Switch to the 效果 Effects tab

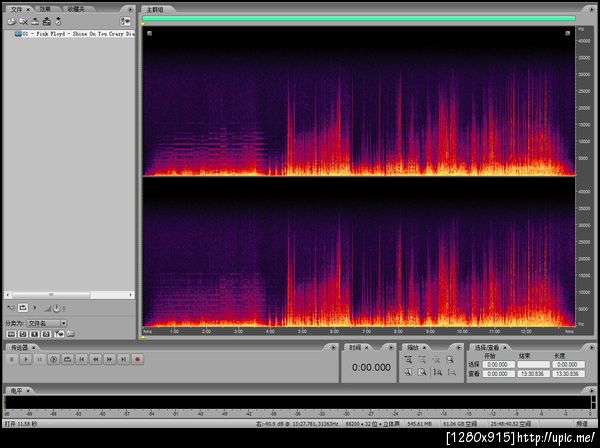click(x=45, y=9)
